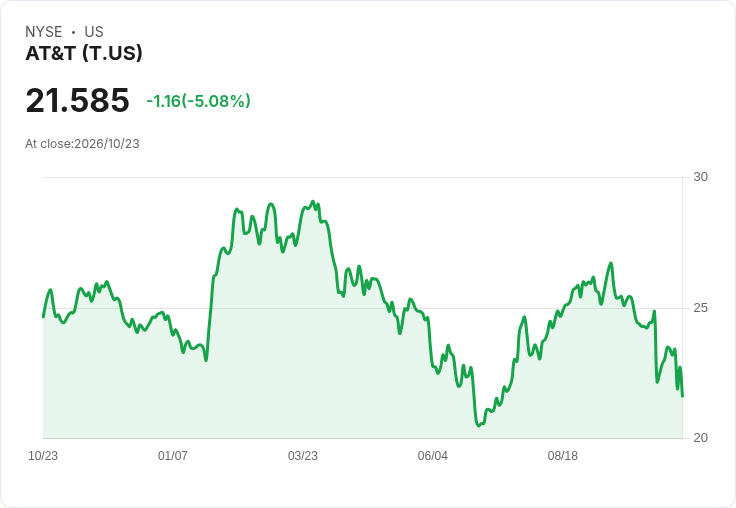Viewport: 736px width, 508px height.
Task: Click the final data point at chart's right end
Action: click(682, 396)
